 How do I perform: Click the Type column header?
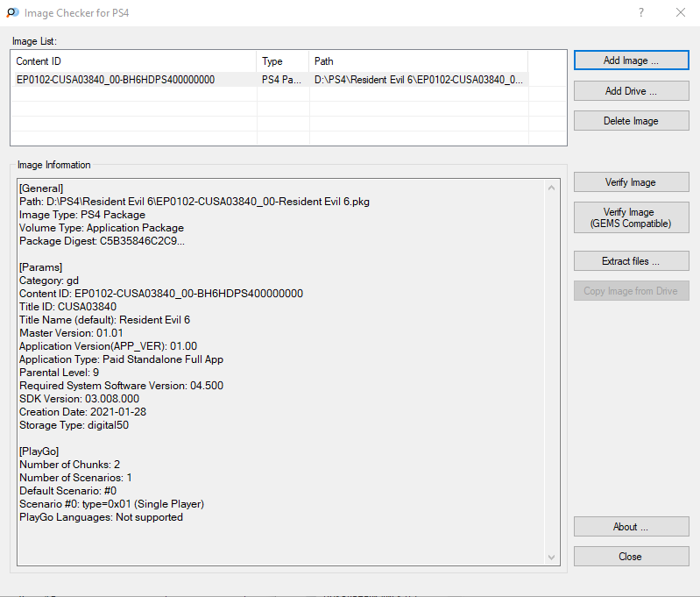[283, 61]
